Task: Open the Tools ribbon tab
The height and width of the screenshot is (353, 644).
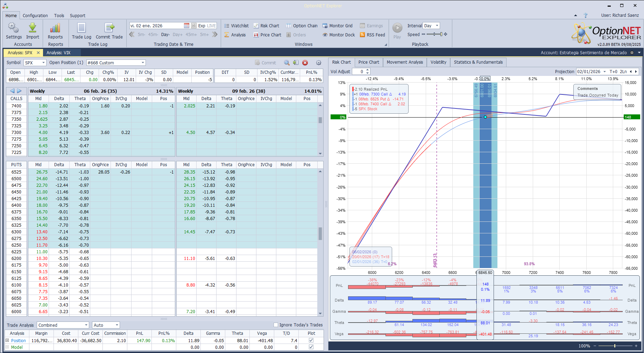Action: click(x=59, y=15)
